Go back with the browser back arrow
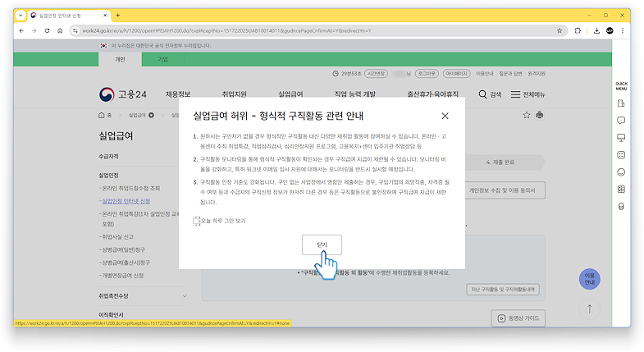The height and width of the screenshot is (352, 644). pyautogui.click(x=21, y=31)
